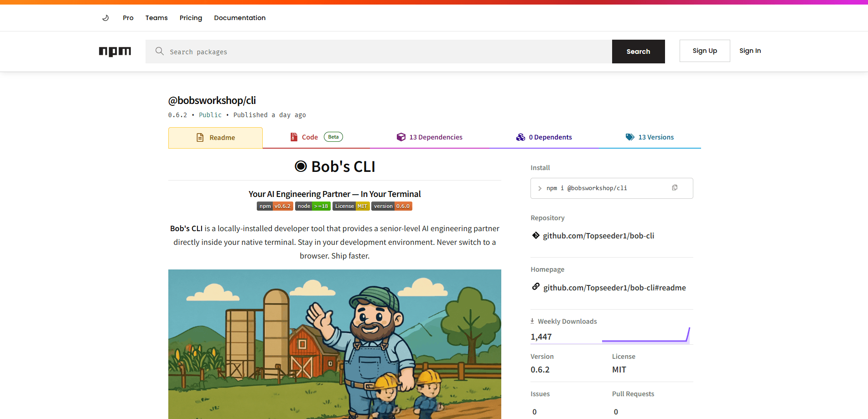Open the 0 Dependents tab
Screen dimensions: 868x419
click(x=544, y=137)
